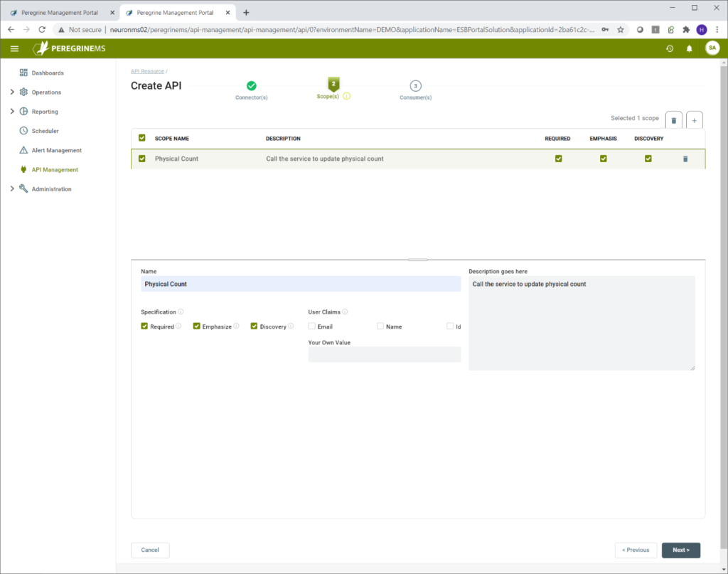728x574 pixels.
Task: Click the Description column header
Action: [x=283, y=139]
